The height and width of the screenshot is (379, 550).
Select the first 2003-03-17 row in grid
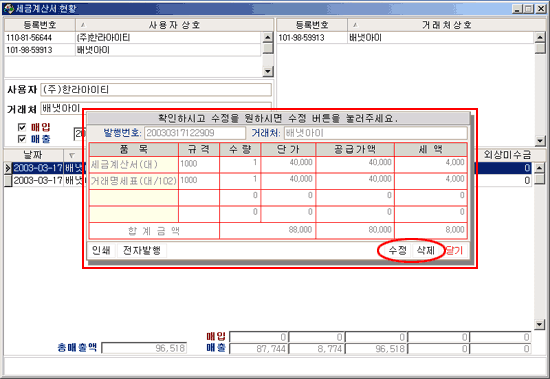[x=38, y=168]
